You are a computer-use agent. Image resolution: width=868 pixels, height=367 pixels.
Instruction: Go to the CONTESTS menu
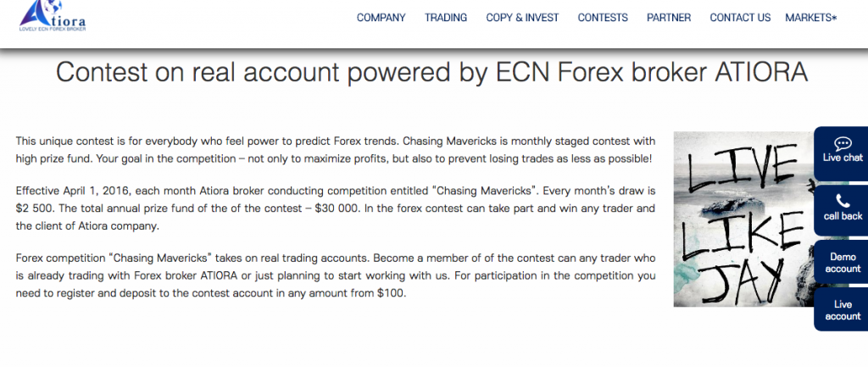[603, 18]
